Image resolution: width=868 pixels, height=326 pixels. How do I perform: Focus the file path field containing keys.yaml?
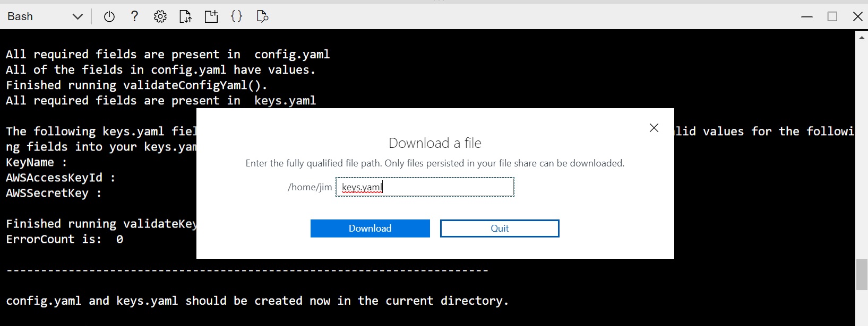click(425, 187)
